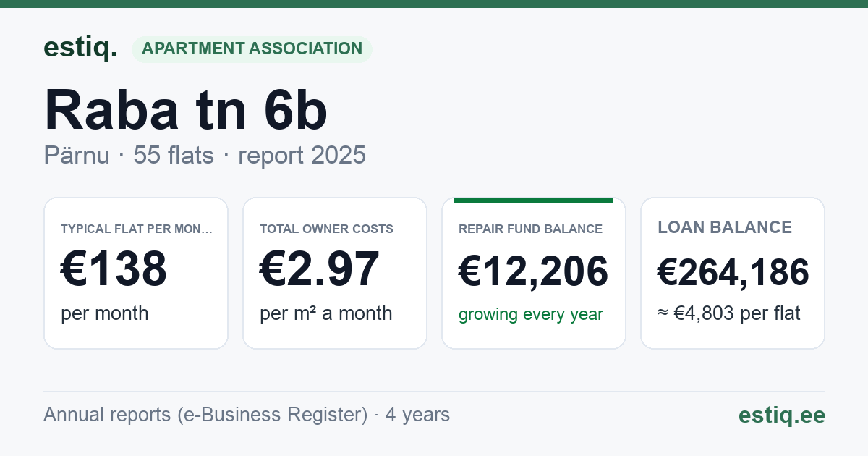The width and height of the screenshot is (868, 456).
Task: Click the Annual reports (e-Business Register) footer text
Action: (x=247, y=415)
